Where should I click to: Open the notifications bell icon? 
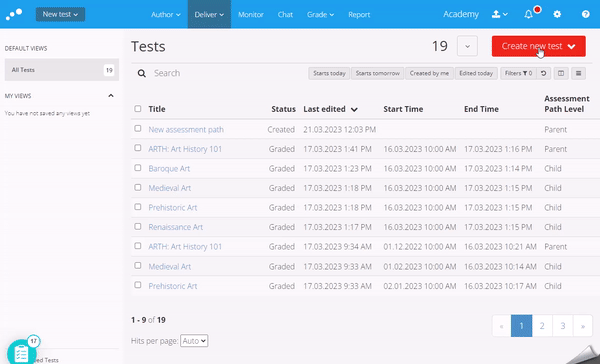(x=528, y=15)
